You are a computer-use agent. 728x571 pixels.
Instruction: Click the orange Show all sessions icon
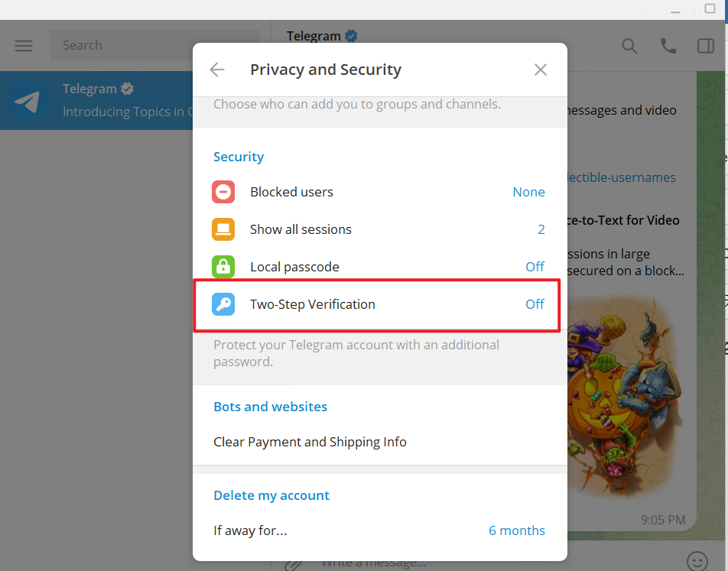point(223,229)
